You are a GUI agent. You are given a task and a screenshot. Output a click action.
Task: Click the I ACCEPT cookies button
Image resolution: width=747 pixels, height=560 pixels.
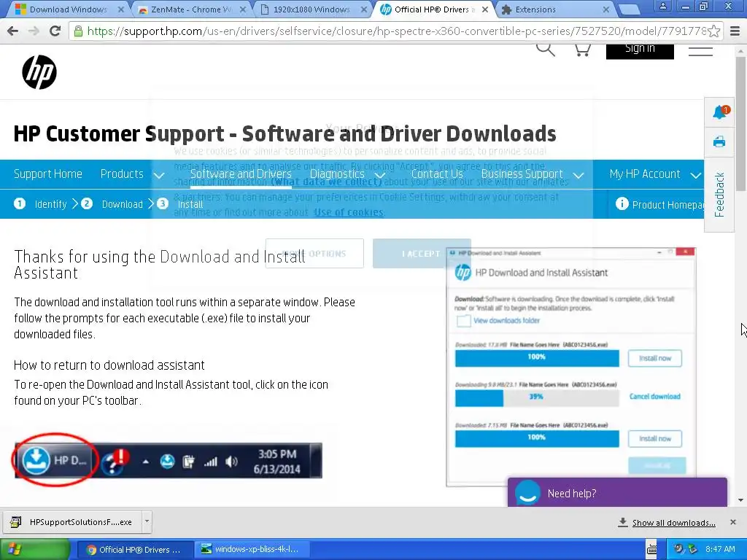click(422, 253)
